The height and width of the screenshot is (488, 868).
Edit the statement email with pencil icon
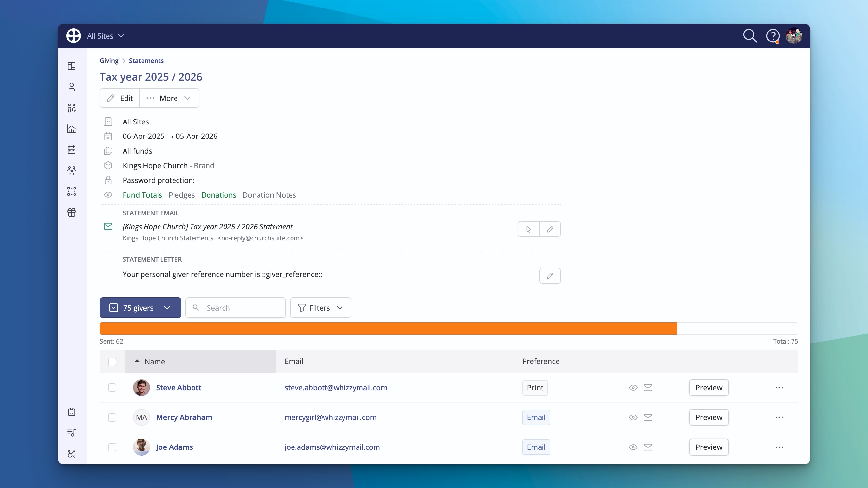(550, 229)
